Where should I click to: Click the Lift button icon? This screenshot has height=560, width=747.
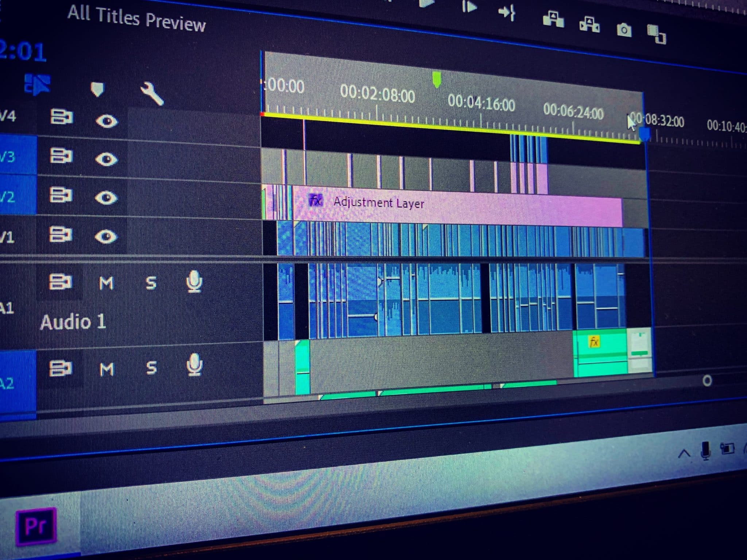coord(553,19)
